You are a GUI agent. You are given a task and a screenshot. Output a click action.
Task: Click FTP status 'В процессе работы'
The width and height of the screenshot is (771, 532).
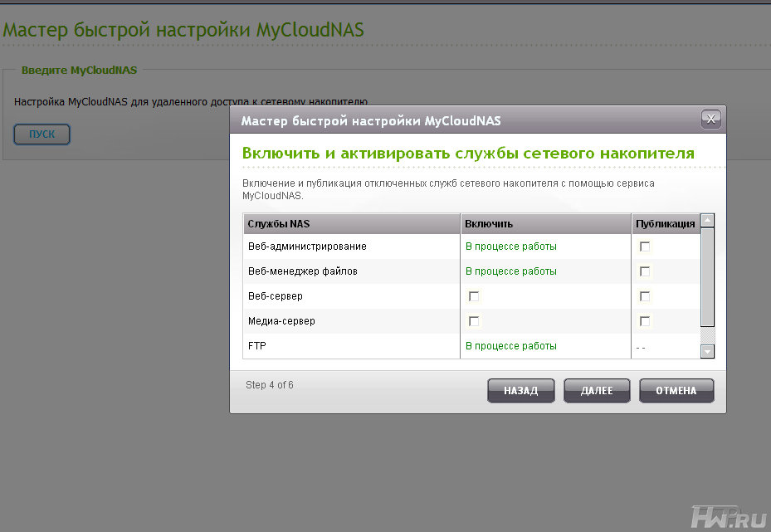[x=511, y=346]
